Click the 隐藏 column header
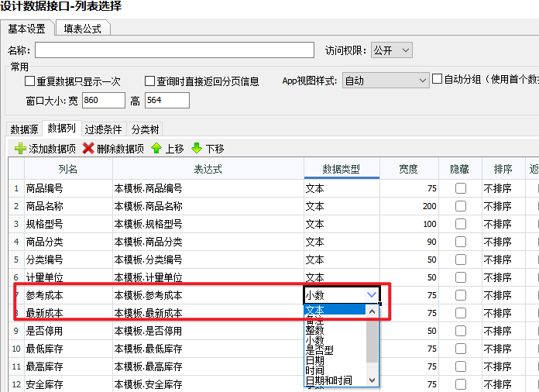 [459, 169]
